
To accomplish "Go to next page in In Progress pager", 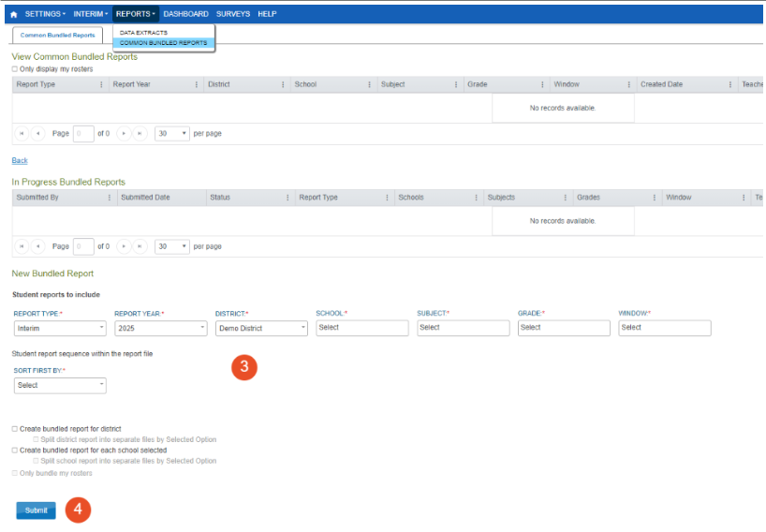I will point(124,246).
